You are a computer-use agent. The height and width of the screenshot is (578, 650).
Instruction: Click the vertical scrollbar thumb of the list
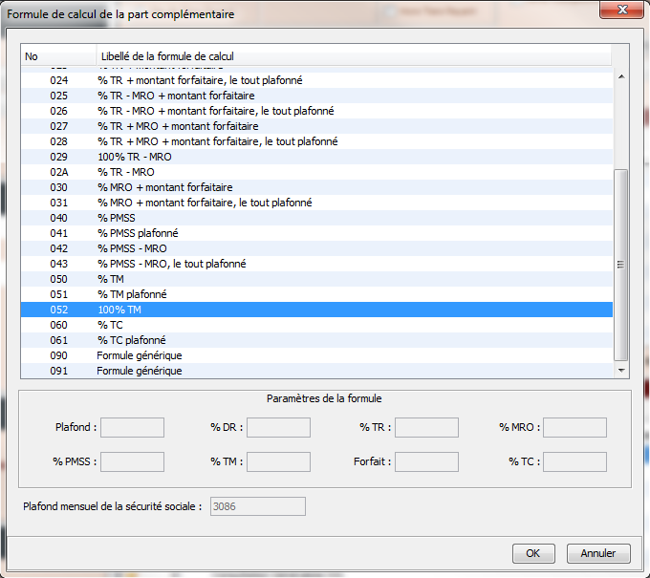click(x=621, y=263)
